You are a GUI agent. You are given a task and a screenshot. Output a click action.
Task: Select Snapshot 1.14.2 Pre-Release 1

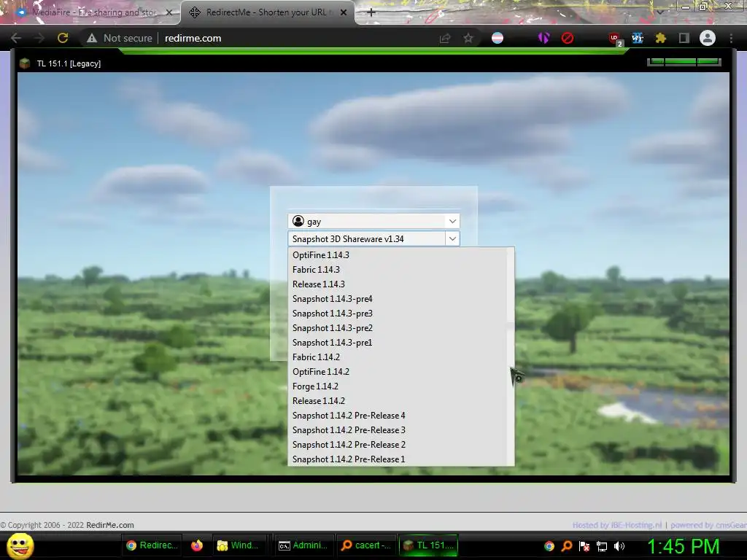[x=398, y=459]
